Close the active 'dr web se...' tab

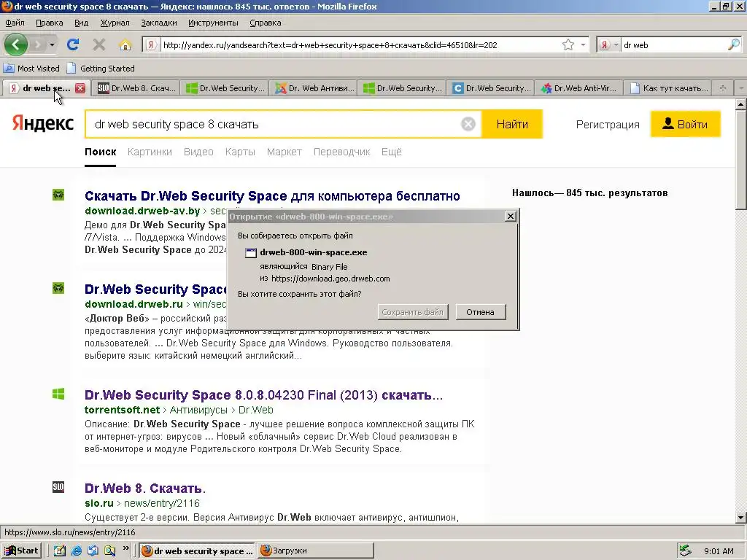coord(80,88)
